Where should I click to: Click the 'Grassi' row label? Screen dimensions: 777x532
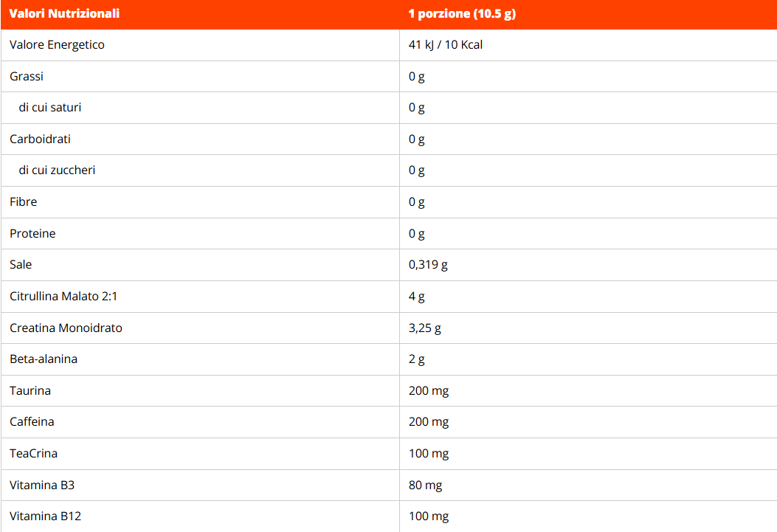click(x=27, y=77)
